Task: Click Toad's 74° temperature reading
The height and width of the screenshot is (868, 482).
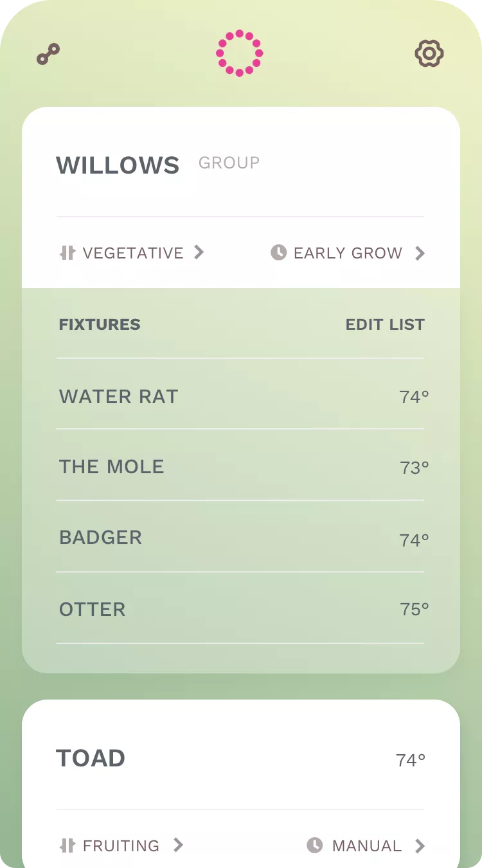Action: (x=411, y=761)
